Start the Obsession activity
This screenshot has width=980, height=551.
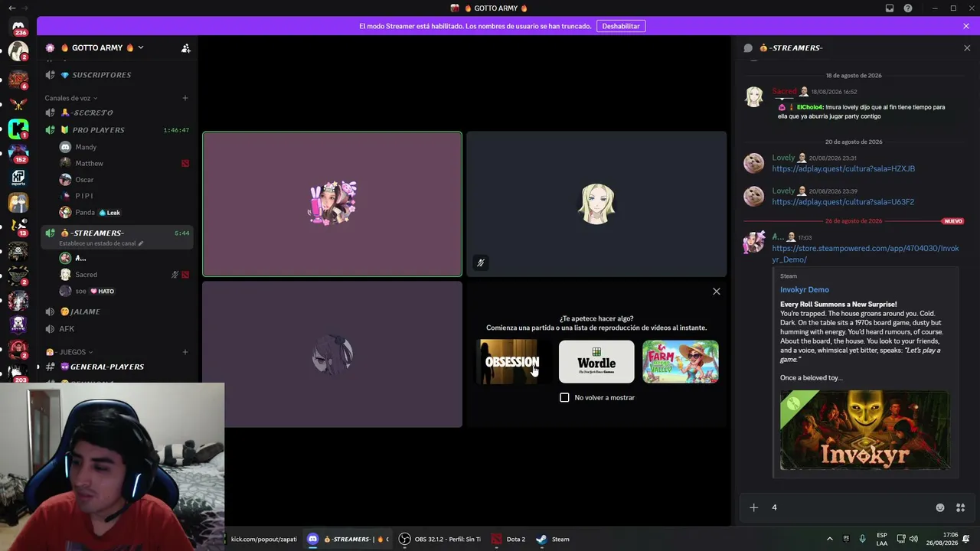(x=512, y=362)
